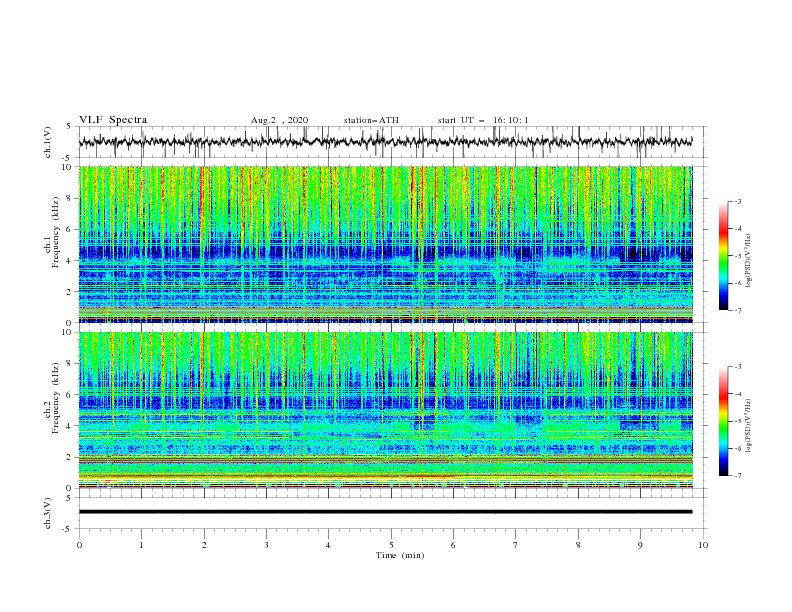The height and width of the screenshot is (612, 792).
Task: Click the ch.2 spectrogram colorbar
Action: pos(724,421)
